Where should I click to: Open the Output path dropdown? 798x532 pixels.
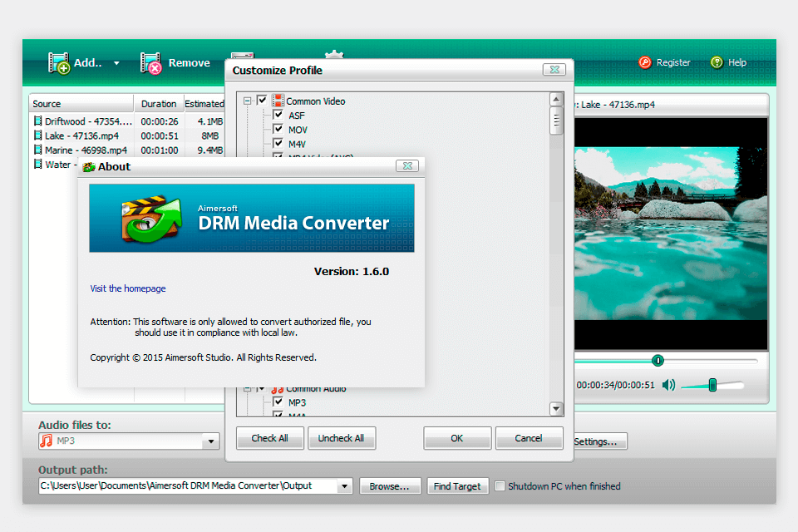344,486
